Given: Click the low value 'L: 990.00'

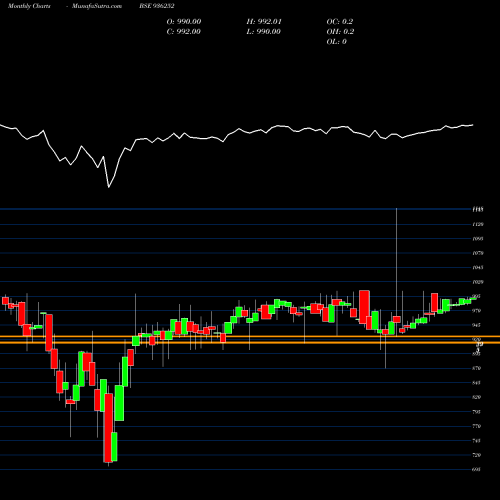Looking at the screenshot, I should [x=263, y=32].
